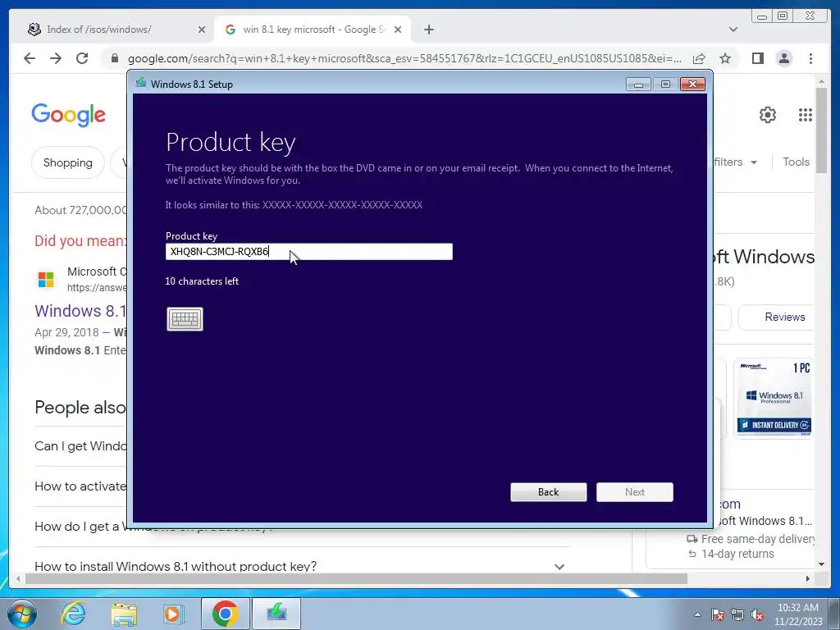840x630 pixels.
Task: Show hidden tray icons arrow
Action: [697, 614]
